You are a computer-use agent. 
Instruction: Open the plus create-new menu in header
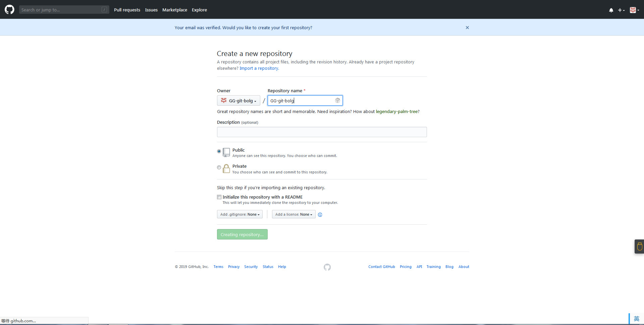[621, 10]
